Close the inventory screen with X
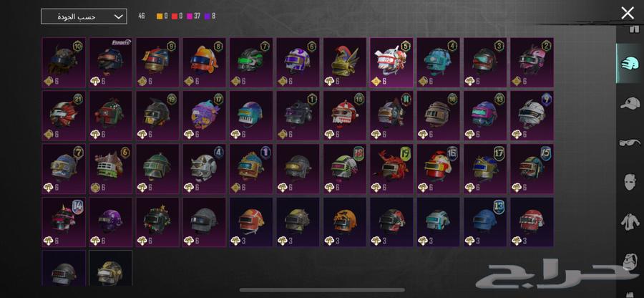This screenshot has width=644, height=298. coord(628,13)
